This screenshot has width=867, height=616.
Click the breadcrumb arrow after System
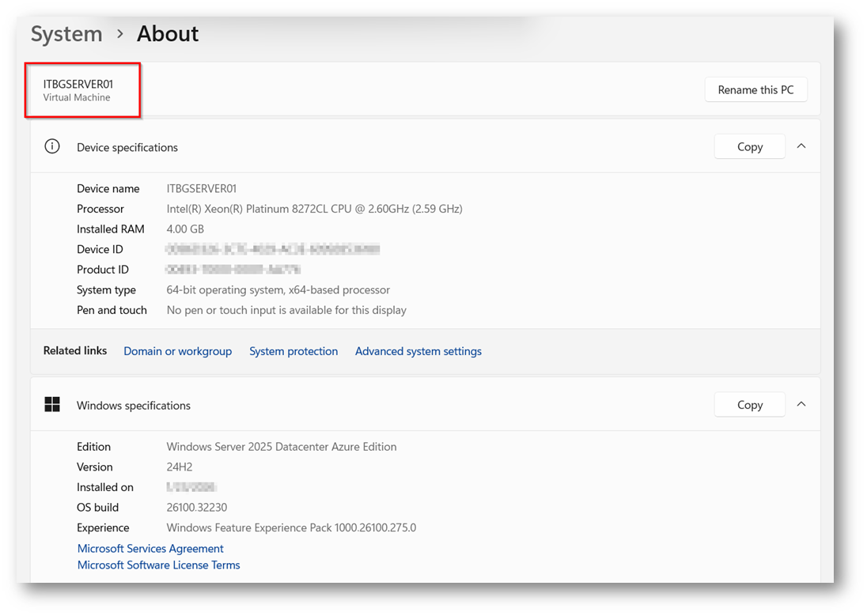click(x=120, y=34)
